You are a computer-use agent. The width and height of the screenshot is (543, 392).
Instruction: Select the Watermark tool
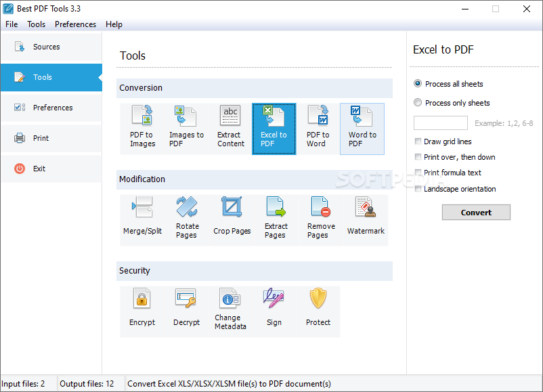point(366,220)
